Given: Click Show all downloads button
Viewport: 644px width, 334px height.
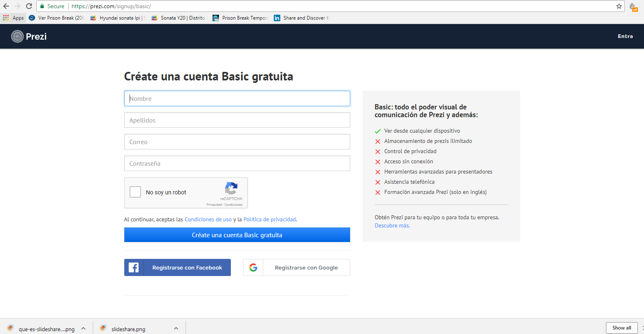Looking at the screenshot, I should tap(622, 328).
